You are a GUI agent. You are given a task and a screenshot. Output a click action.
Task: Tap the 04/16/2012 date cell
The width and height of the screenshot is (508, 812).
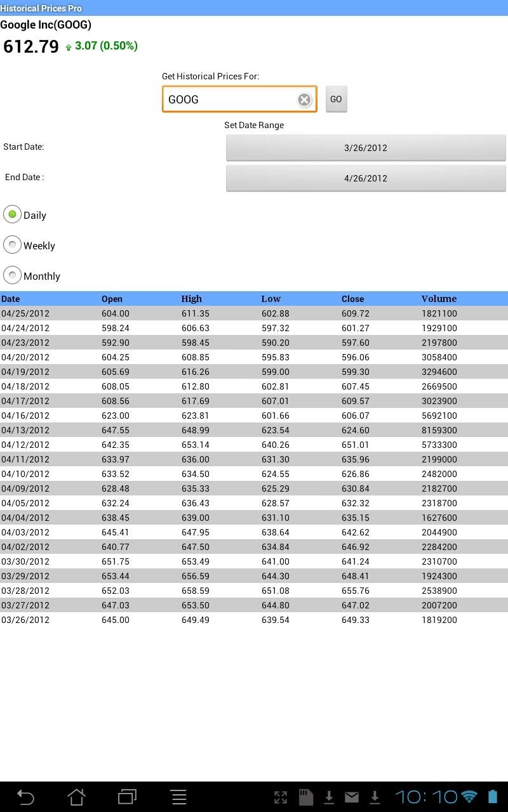click(x=25, y=416)
